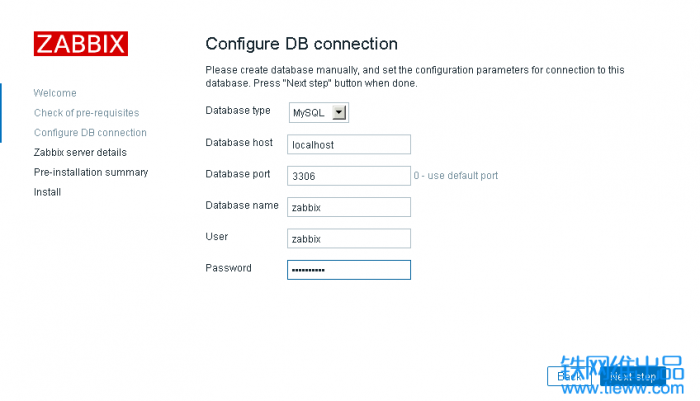The width and height of the screenshot is (700, 401).
Task: Go to the Welcome step
Action: pyautogui.click(x=55, y=93)
